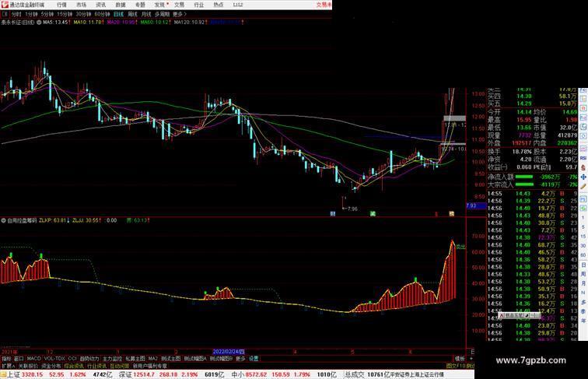
Task: Click the 7.96 low price label on chart
Action: click(352, 209)
